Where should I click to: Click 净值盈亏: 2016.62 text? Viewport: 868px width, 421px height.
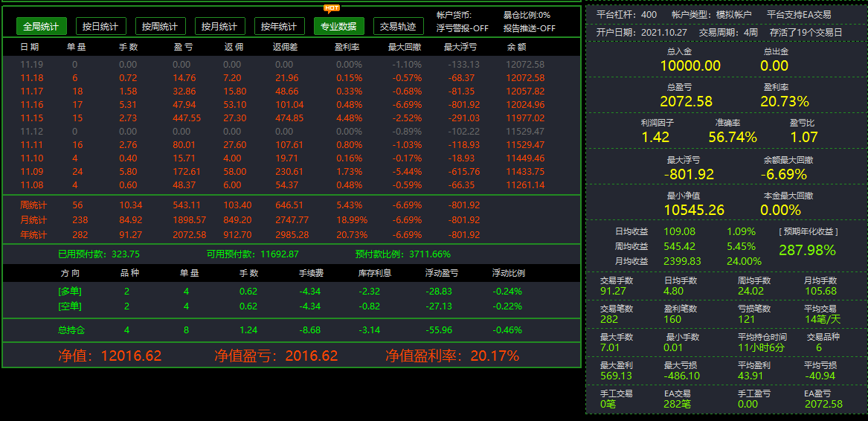(x=276, y=356)
